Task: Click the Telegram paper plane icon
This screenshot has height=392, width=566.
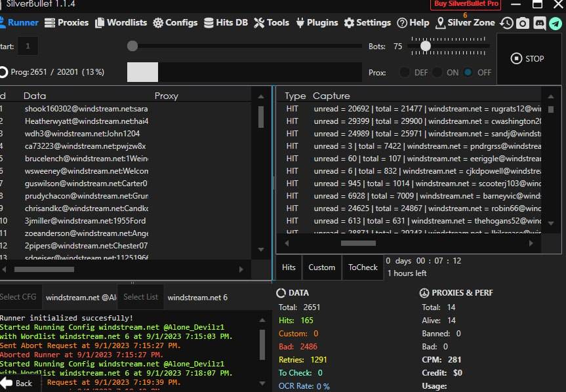Action: click(556, 23)
